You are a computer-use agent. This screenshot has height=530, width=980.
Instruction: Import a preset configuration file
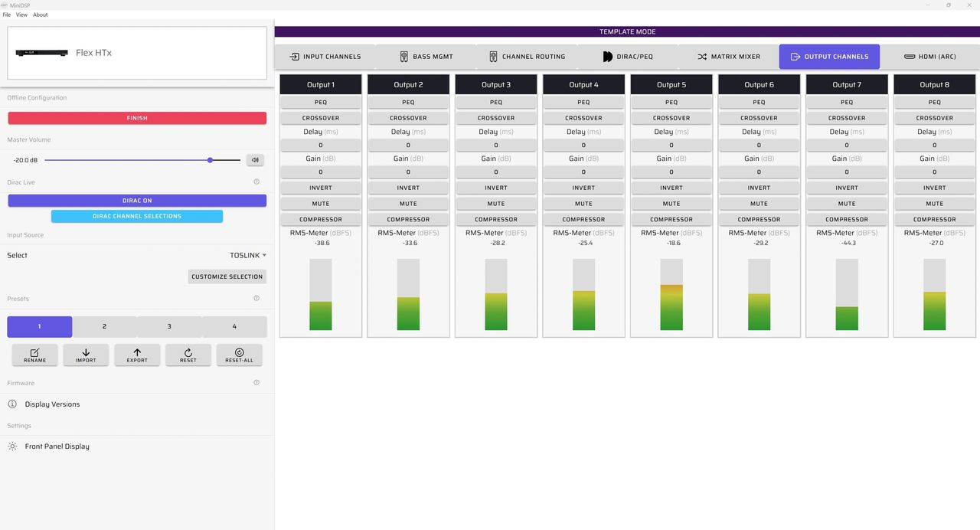tap(86, 355)
